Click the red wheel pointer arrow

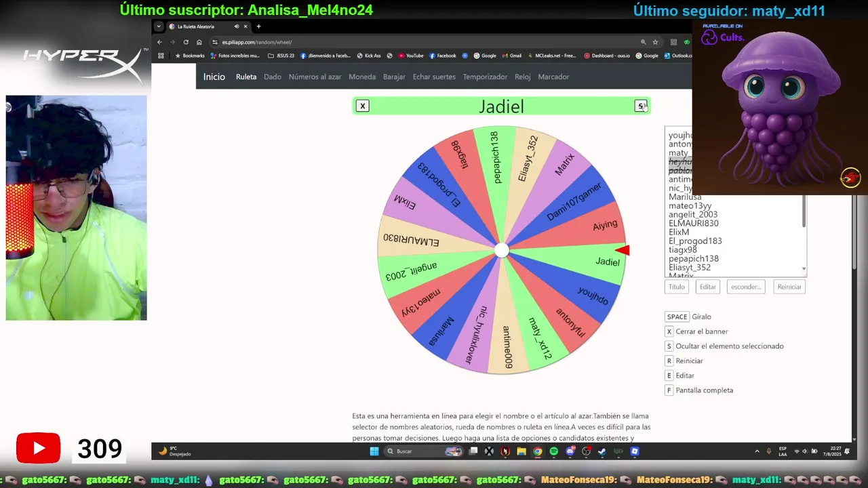623,251
